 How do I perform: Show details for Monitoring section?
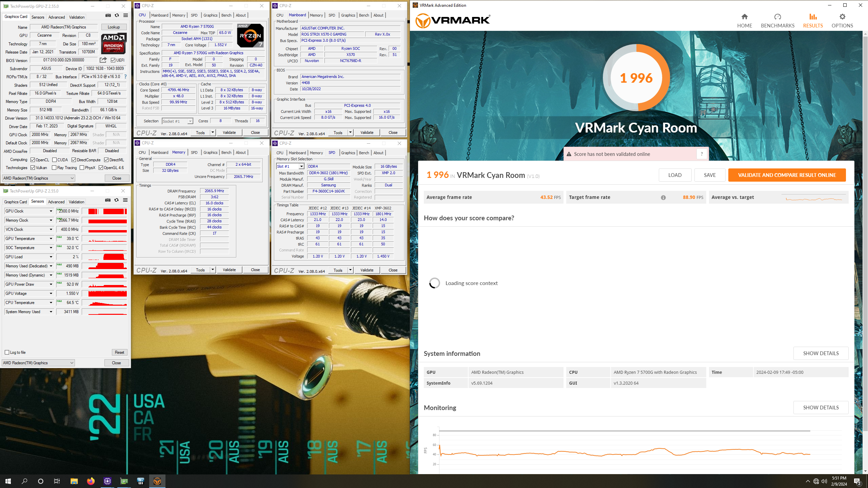tap(821, 408)
